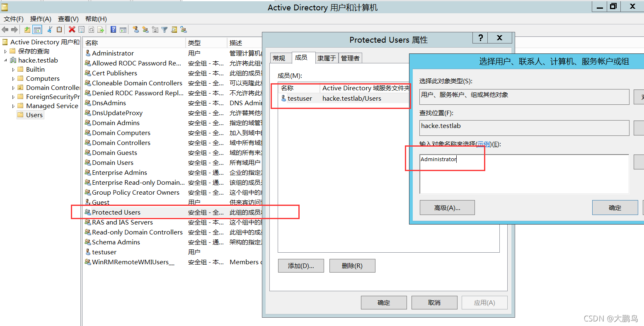Viewport: 644px width, 326px height.
Task: Click 确定 in select users dialog
Action: (x=615, y=208)
